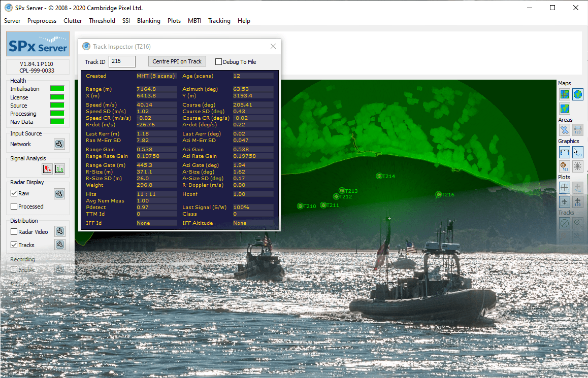Click the red signal analysis graph icon
The image size is (588, 378).
click(47, 169)
